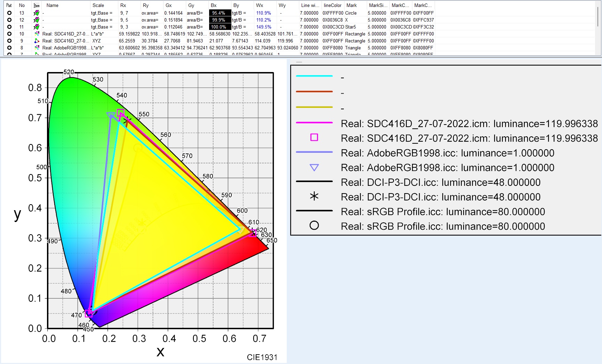Image resolution: width=602 pixels, height=364 pixels.
Task: Click the Circle mark cell
Action: 351,13
